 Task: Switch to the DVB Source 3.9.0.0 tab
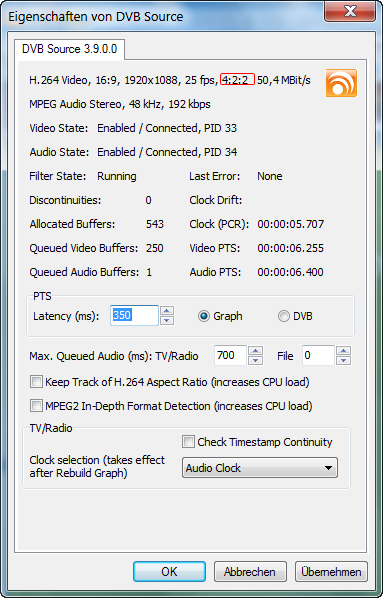click(69, 49)
